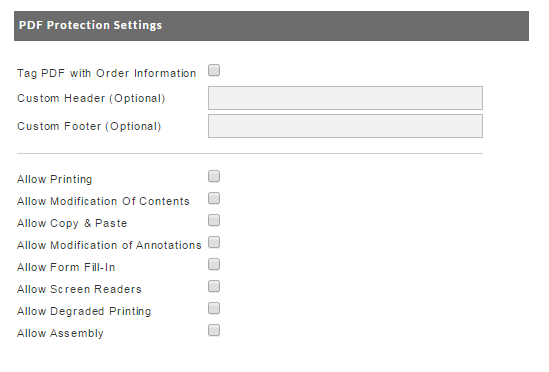Click the 'Allow Assembly' label text
549x372 pixels.
point(60,333)
